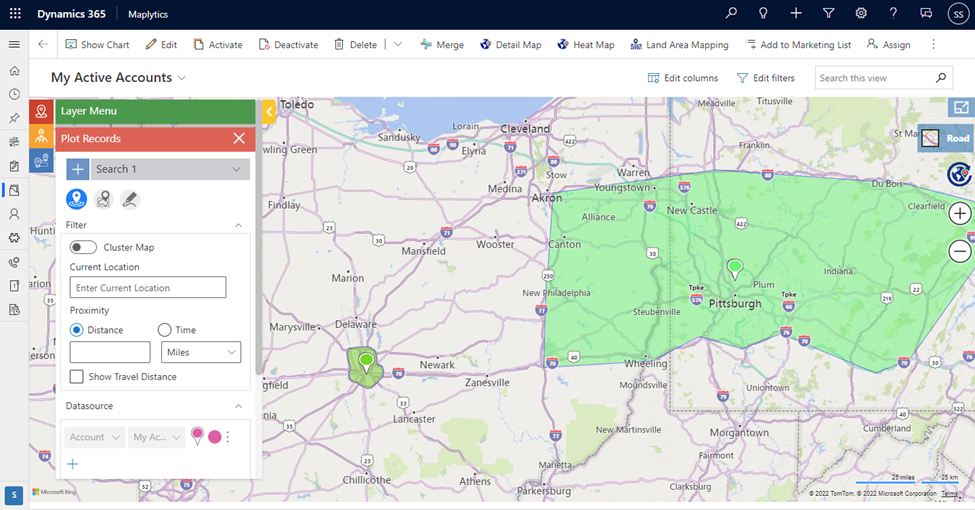Click the Edit command
The image size is (975, 510).
click(x=161, y=45)
